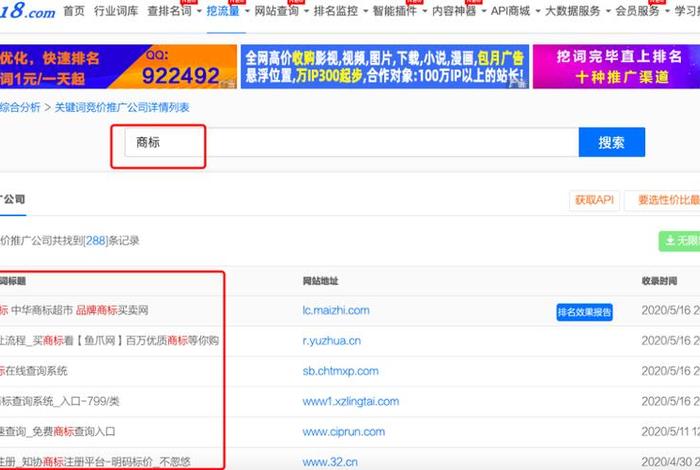Click the 2020/5/11 date for www.ciprun.com
The width and height of the screenshot is (700, 470).
pyautogui.click(x=671, y=432)
